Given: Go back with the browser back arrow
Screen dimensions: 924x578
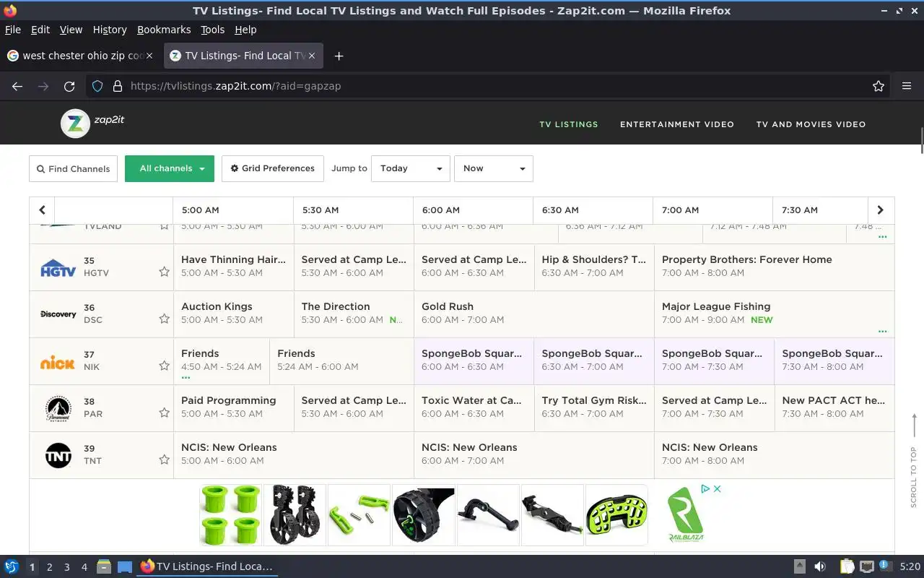Looking at the screenshot, I should point(17,86).
